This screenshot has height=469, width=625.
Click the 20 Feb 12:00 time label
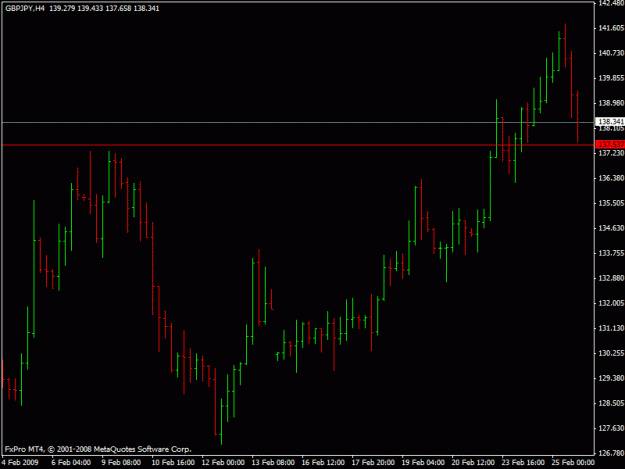pyautogui.click(x=473, y=463)
